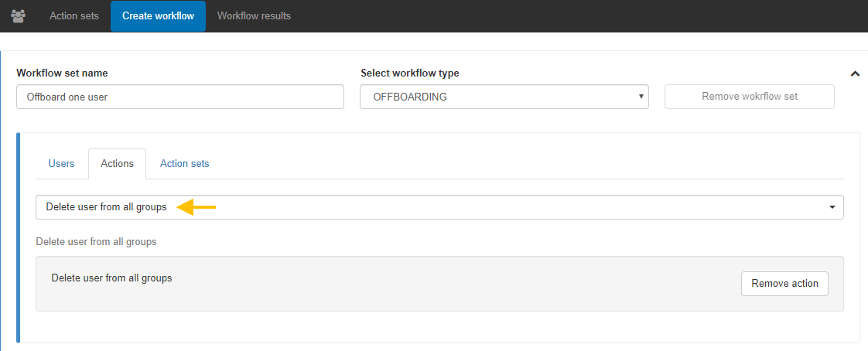
Task: Click the "Select workflow type" label
Action: tap(409, 73)
